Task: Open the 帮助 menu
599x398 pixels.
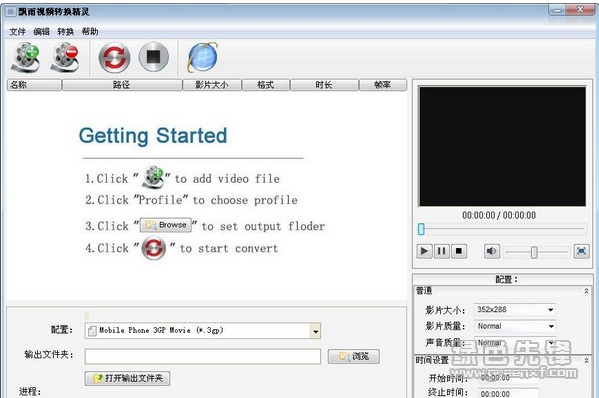Action: [x=90, y=32]
